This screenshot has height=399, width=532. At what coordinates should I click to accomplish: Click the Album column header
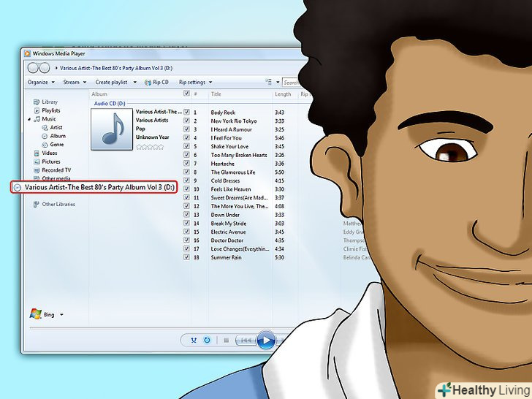click(x=99, y=94)
